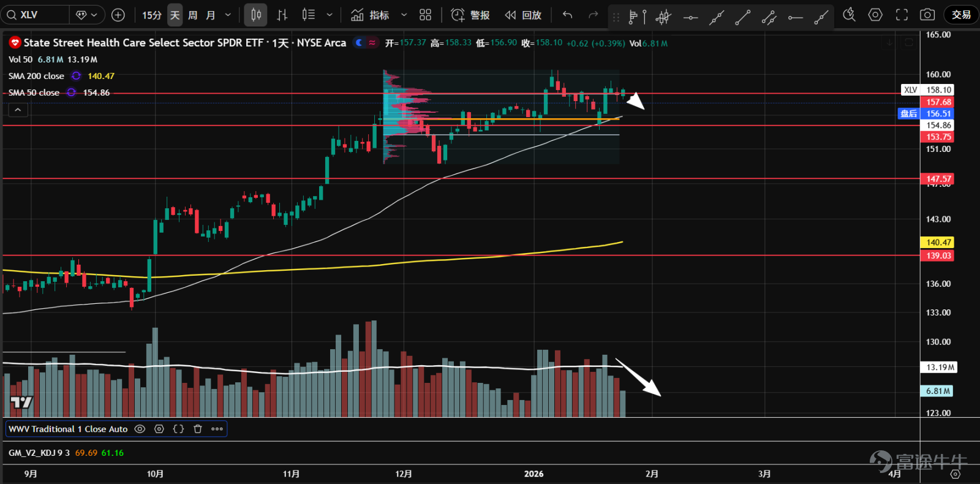Remove the WWV Traditional indicator
The image size is (980, 484).
(198, 429)
